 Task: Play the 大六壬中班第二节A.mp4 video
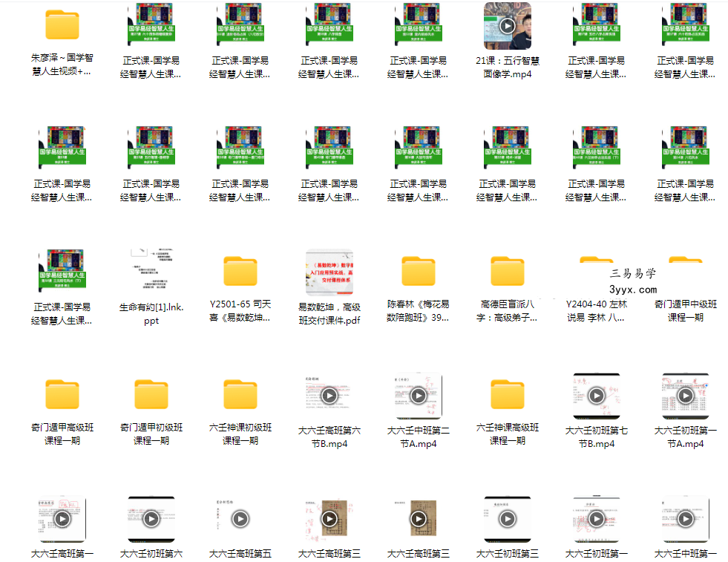(419, 396)
